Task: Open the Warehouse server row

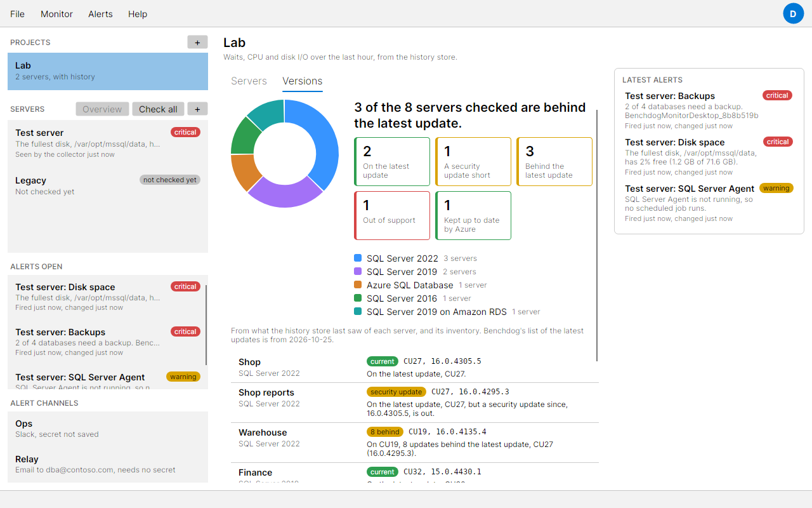Action: tap(415, 443)
